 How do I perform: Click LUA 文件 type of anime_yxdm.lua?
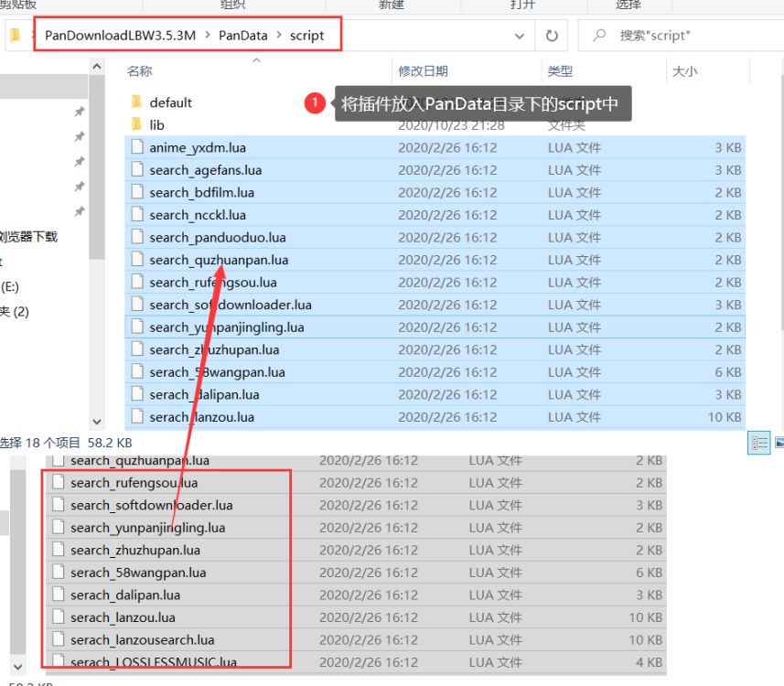coord(574,147)
